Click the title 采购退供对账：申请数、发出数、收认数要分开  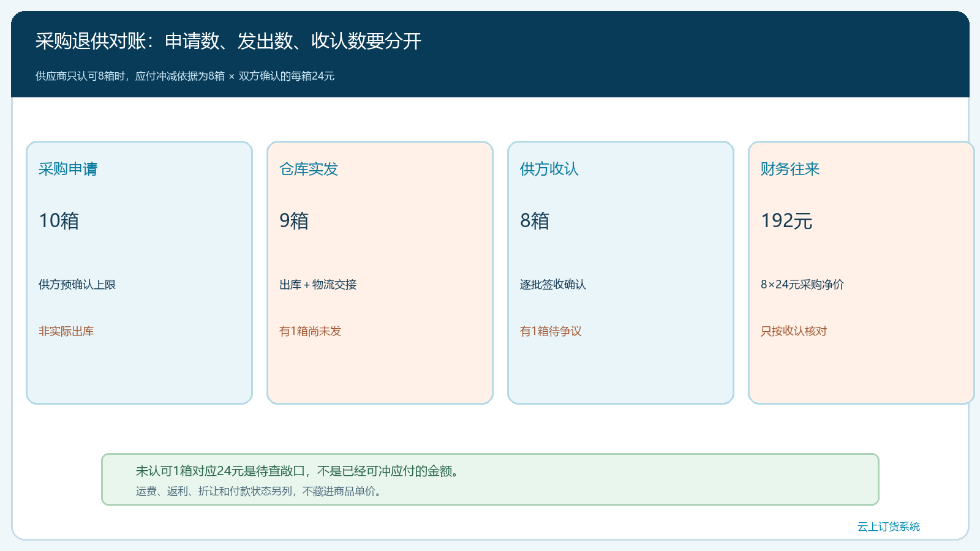[228, 41]
